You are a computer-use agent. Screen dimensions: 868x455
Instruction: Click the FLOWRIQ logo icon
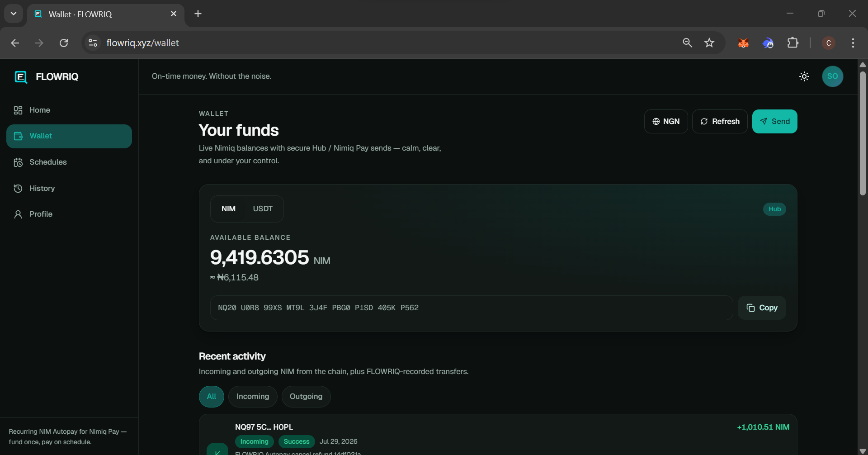coord(21,77)
